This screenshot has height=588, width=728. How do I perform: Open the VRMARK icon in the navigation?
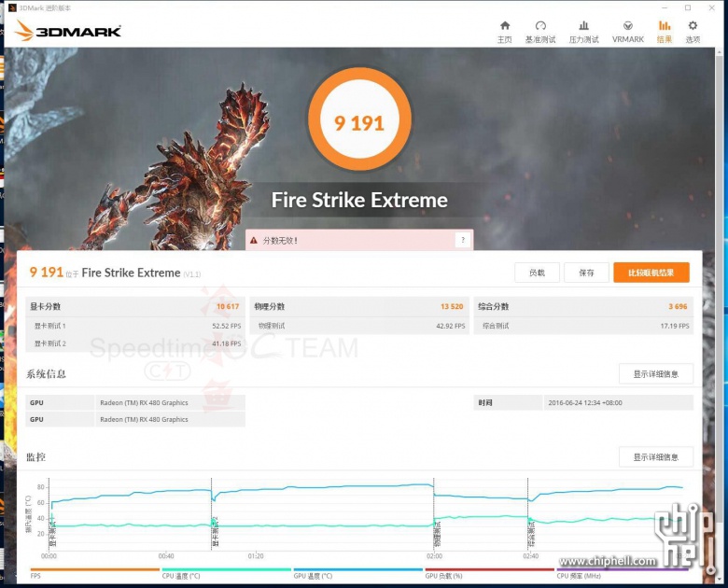click(628, 31)
